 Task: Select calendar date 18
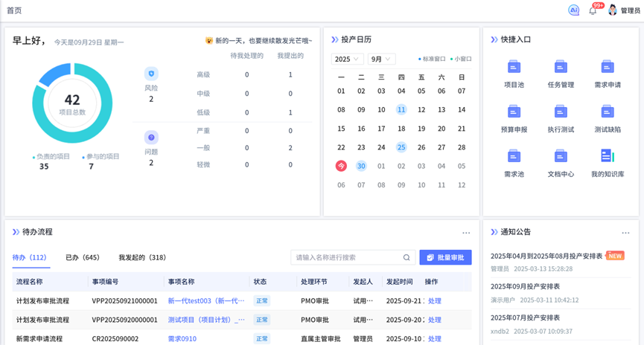click(x=401, y=129)
